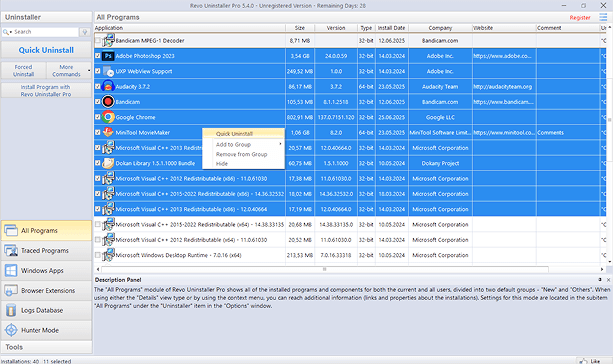This screenshot has width=613, height=364.
Task: Click the red Register link
Action: (580, 17)
